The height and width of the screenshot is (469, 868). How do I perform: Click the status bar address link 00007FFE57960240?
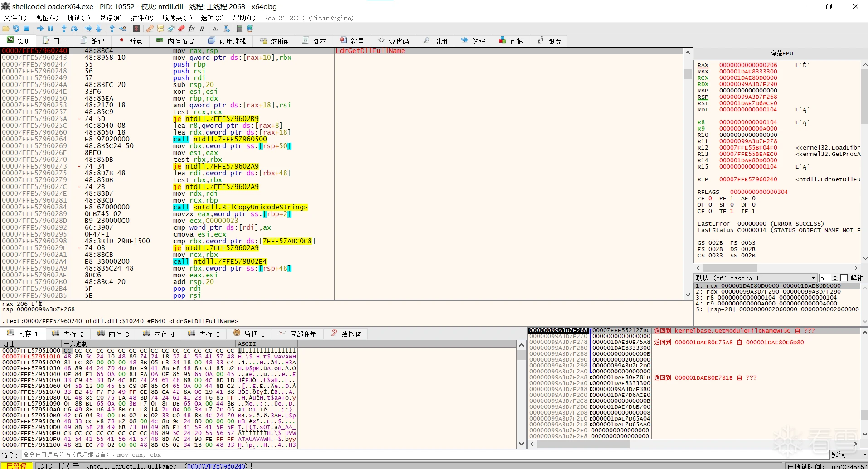point(217,466)
